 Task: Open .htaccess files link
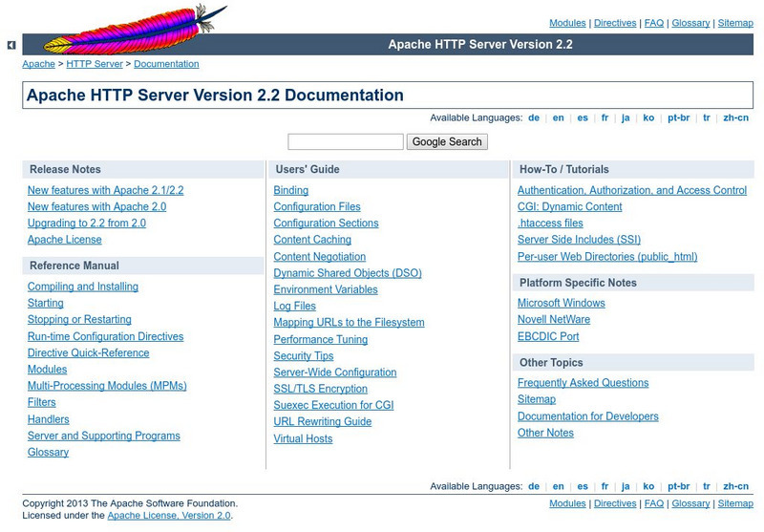(x=550, y=223)
